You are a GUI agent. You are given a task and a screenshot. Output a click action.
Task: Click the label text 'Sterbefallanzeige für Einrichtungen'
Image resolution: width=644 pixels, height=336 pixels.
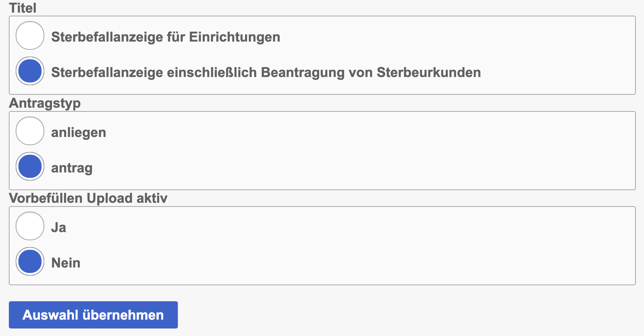point(165,37)
